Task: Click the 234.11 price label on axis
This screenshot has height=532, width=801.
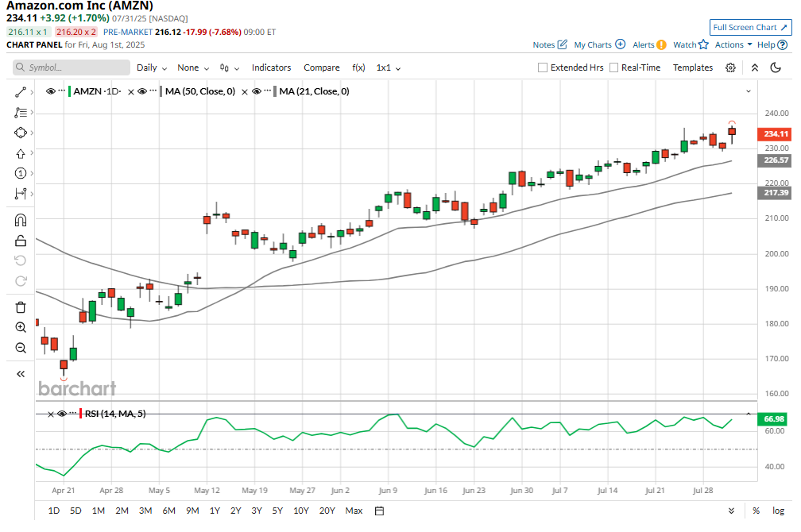Action: click(775, 133)
